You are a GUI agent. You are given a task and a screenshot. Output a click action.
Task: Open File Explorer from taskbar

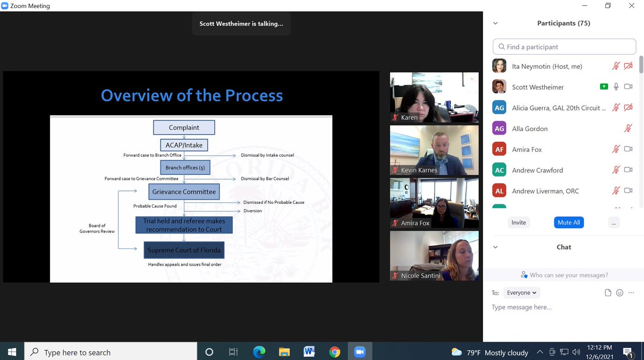click(x=284, y=352)
